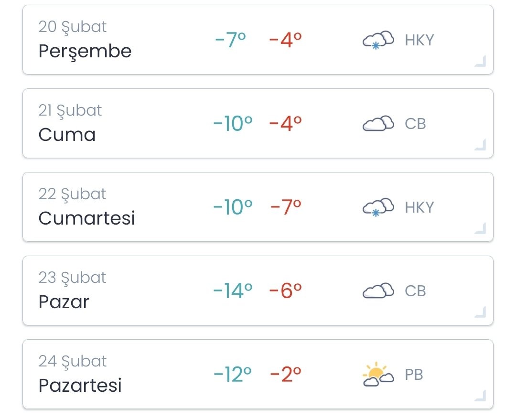Open the Pazartesi day name

click(80, 385)
